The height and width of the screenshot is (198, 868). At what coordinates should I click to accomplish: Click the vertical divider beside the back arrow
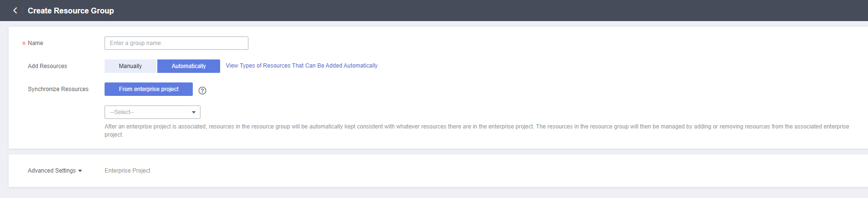[x=23, y=11]
